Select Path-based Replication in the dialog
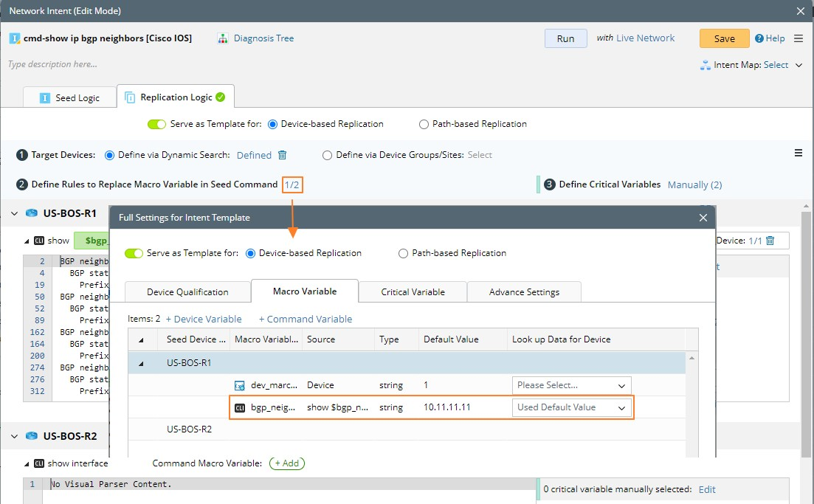Screen dimensions: 814x504 tap(403, 253)
